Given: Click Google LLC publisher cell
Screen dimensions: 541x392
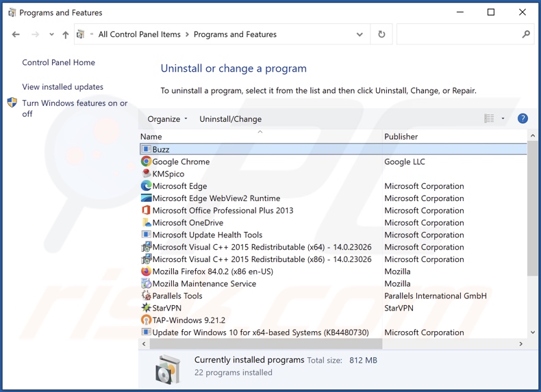Looking at the screenshot, I should [x=405, y=161].
